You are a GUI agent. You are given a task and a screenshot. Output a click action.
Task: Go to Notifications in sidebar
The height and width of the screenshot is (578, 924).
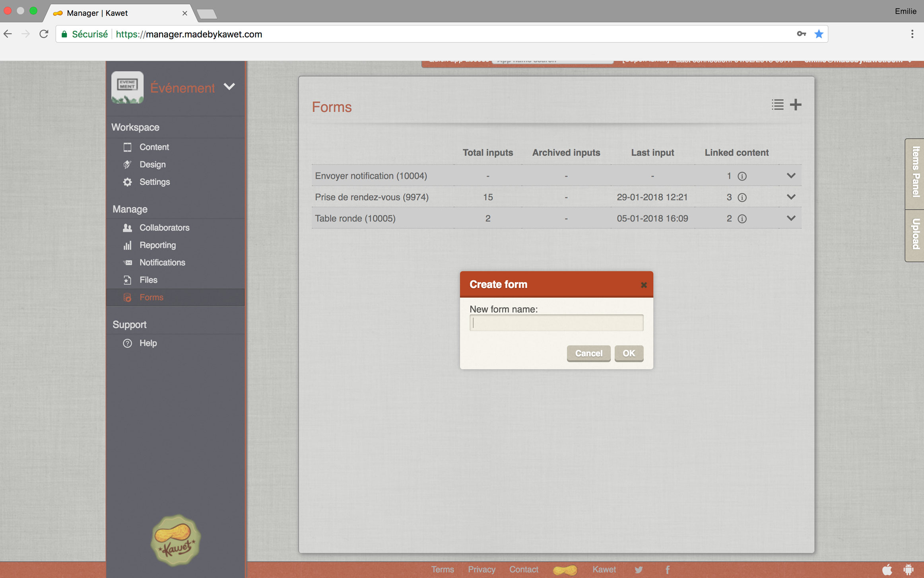(162, 263)
